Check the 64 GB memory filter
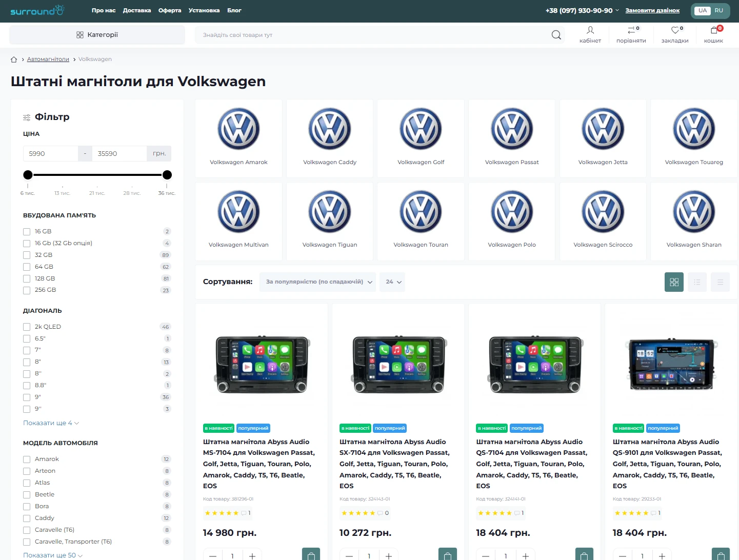Image resolution: width=739 pixels, height=560 pixels. [x=27, y=267]
